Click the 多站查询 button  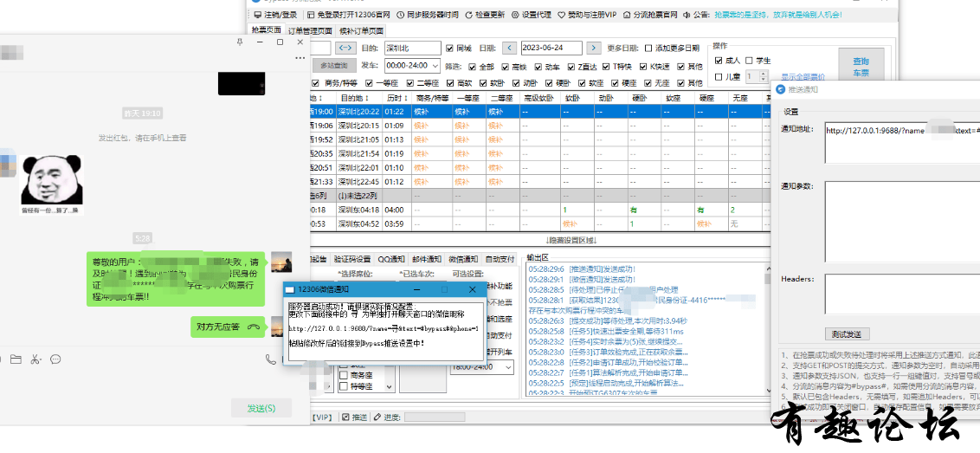[x=334, y=65]
